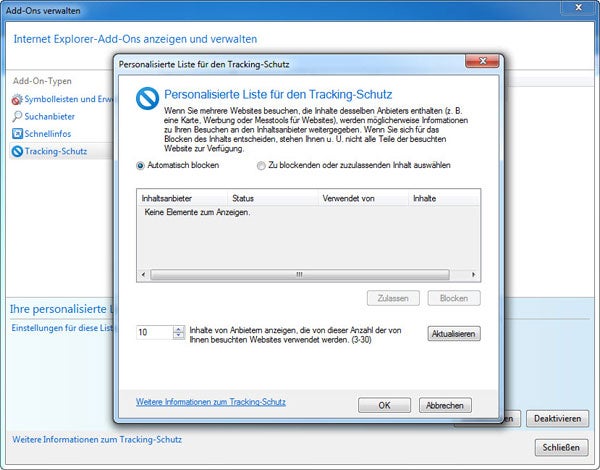
Task: Open Weitere Informationen link in Add-Ons verwalten window
Action: 97,439
